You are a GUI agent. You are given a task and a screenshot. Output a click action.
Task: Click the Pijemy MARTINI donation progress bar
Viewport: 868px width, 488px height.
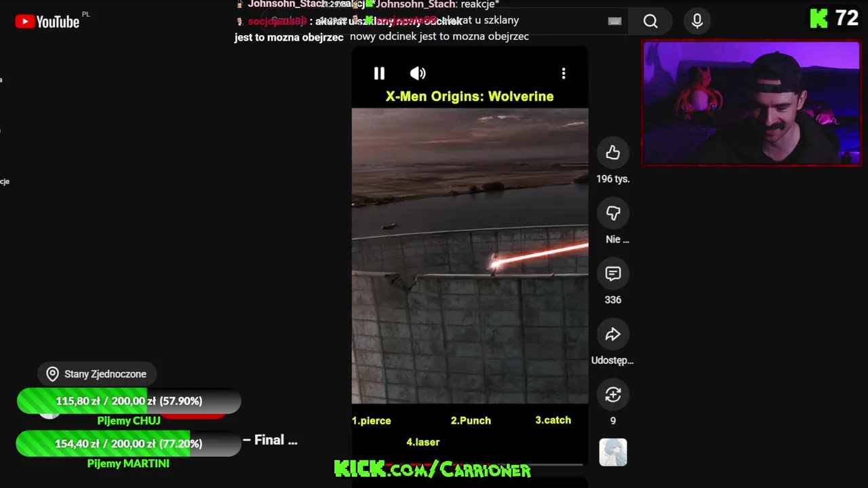pos(129,444)
